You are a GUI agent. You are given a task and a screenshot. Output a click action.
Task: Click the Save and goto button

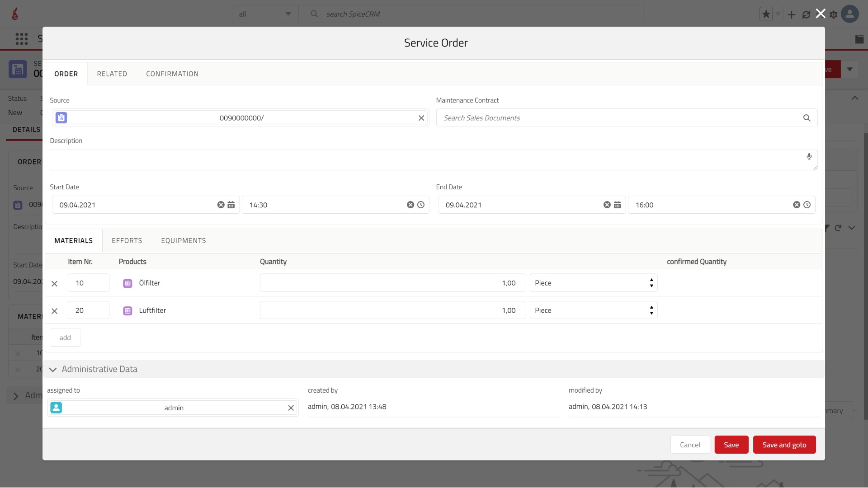click(x=784, y=445)
